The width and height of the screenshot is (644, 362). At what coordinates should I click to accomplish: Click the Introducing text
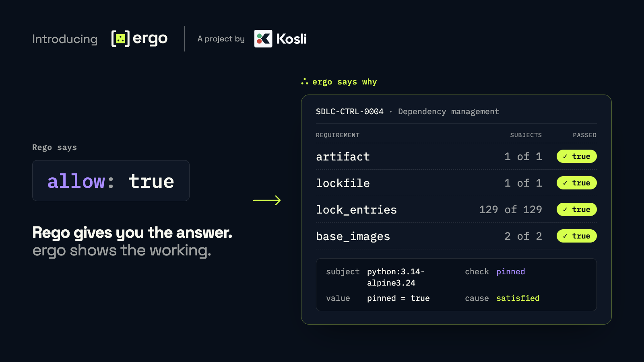pyautogui.click(x=65, y=39)
